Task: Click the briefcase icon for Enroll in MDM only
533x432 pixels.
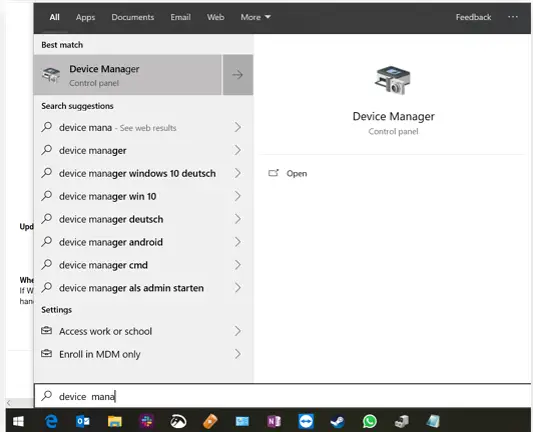Action: coord(47,353)
